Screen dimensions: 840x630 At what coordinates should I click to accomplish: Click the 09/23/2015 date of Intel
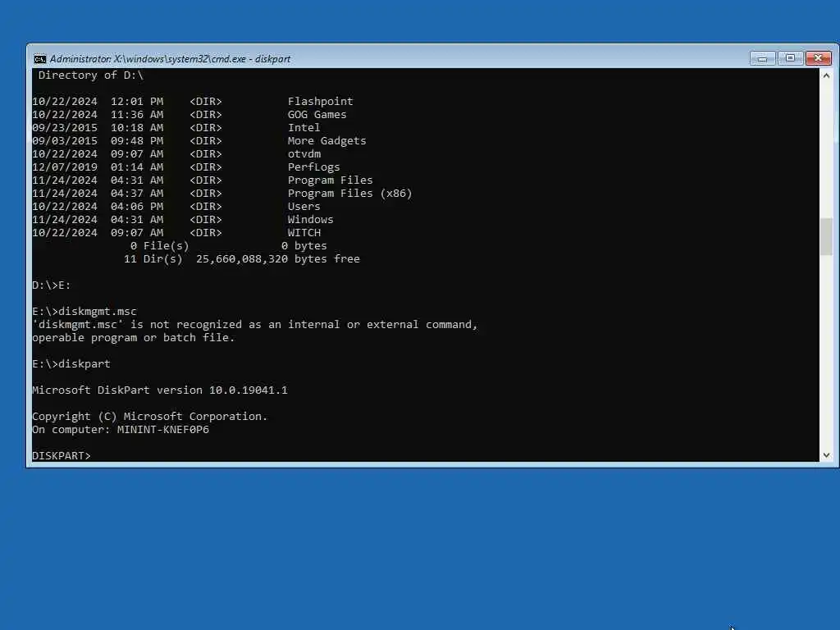point(65,127)
